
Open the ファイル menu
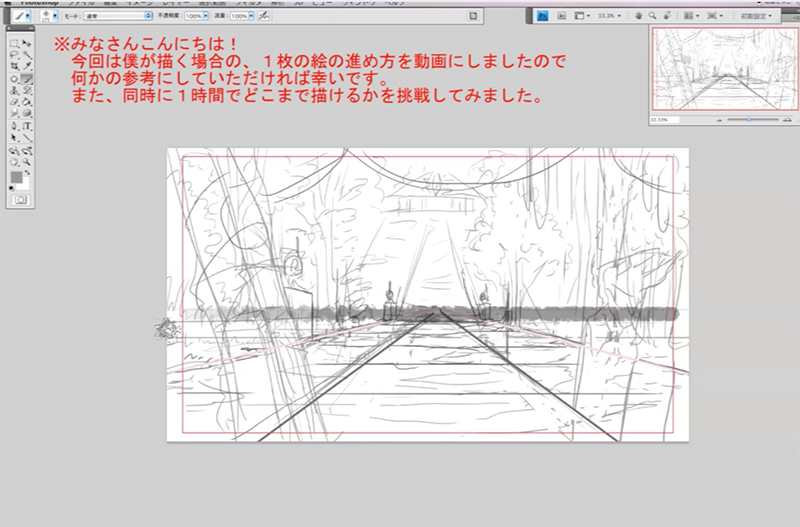tap(82, 3)
